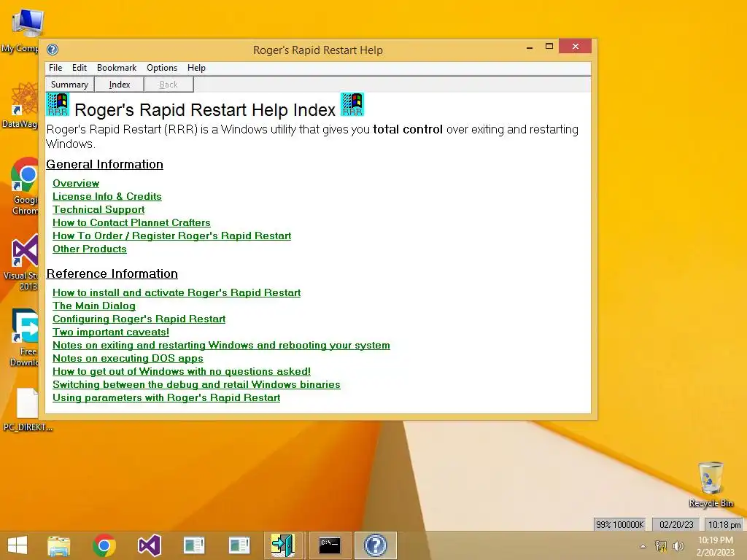Click the first document-window taskbar icon
747x560 pixels.
194,545
